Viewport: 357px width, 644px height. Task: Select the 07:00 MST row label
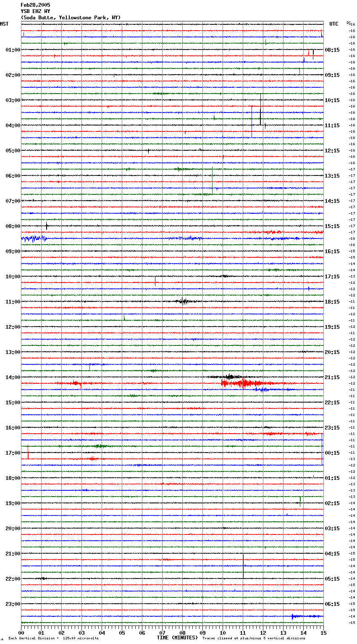pyautogui.click(x=13, y=201)
